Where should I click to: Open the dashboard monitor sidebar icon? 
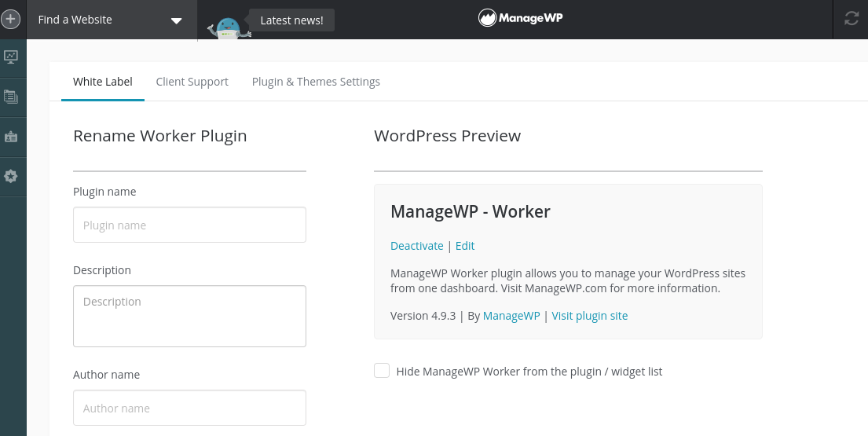pos(11,57)
